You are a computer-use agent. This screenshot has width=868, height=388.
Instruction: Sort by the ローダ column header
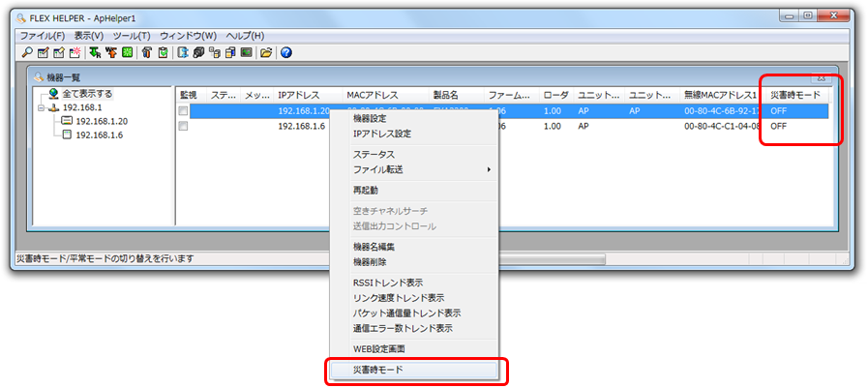(x=555, y=95)
